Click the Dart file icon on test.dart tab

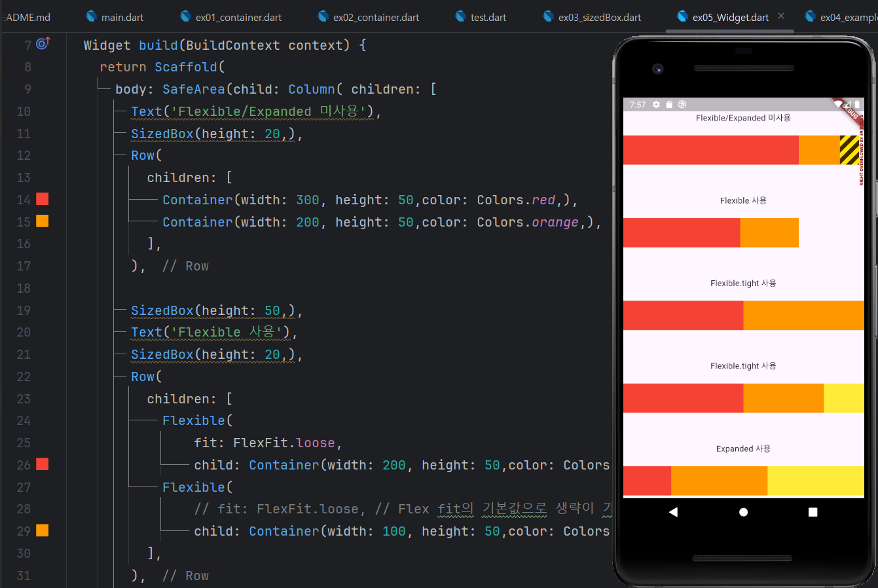pyautogui.click(x=461, y=16)
